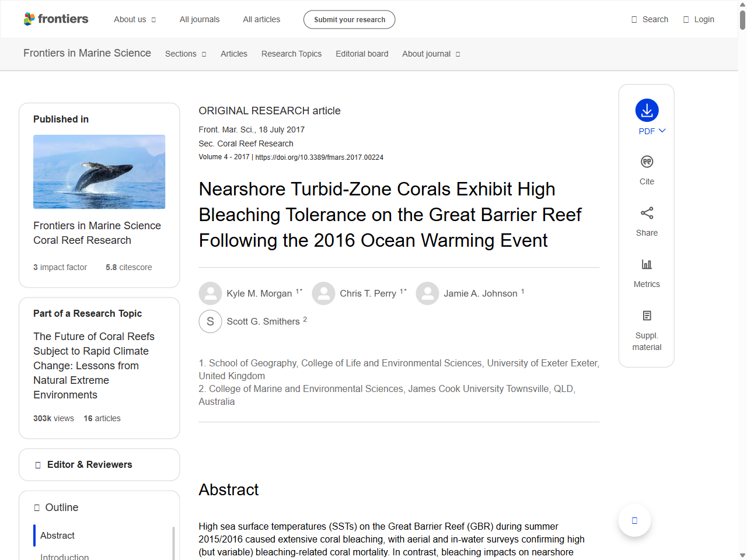This screenshot has width=747, height=560.
Task: Expand the Sections dropdown
Action: 185,54
